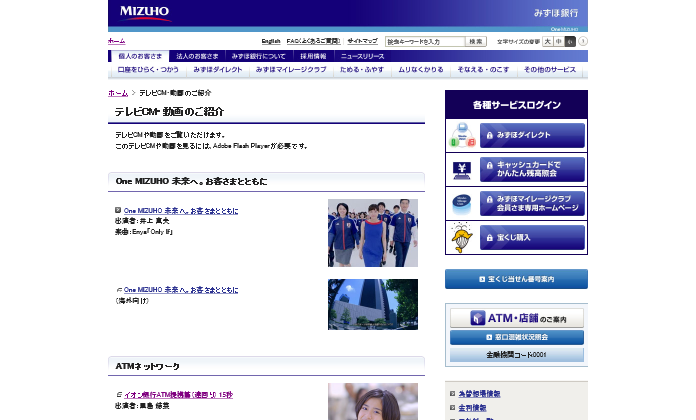Log in to みずほダイレクト
This screenshot has width=696, height=420.
(x=532, y=135)
